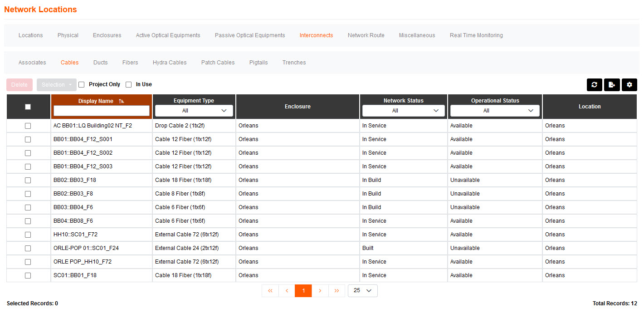Viewport: 644px width, 318px height.
Task: Select the Trenches sub-tab
Action: click(294, 63)
